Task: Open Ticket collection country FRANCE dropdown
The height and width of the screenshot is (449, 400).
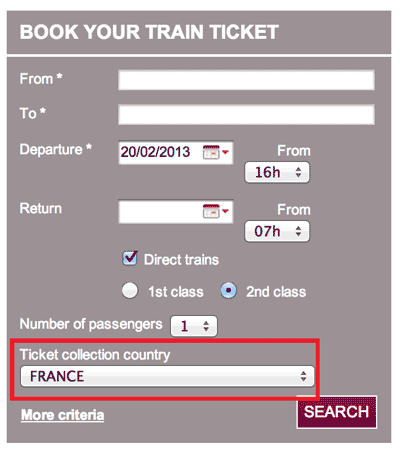Action: pos(167,376)
